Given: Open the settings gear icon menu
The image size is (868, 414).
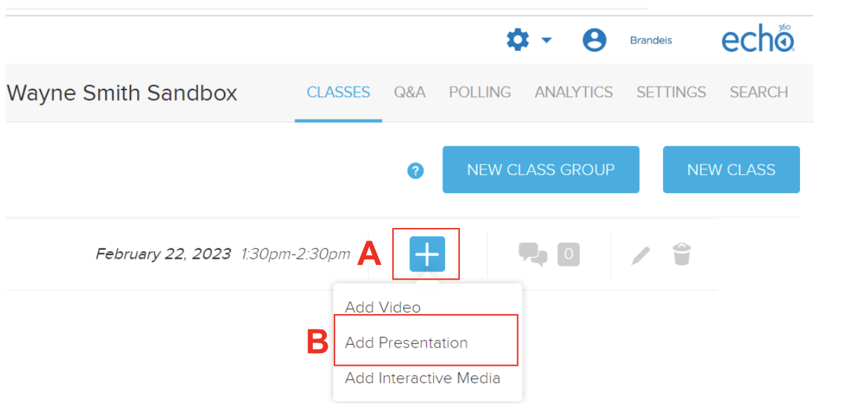Looking at the screenshot, I should coord(518,40).
